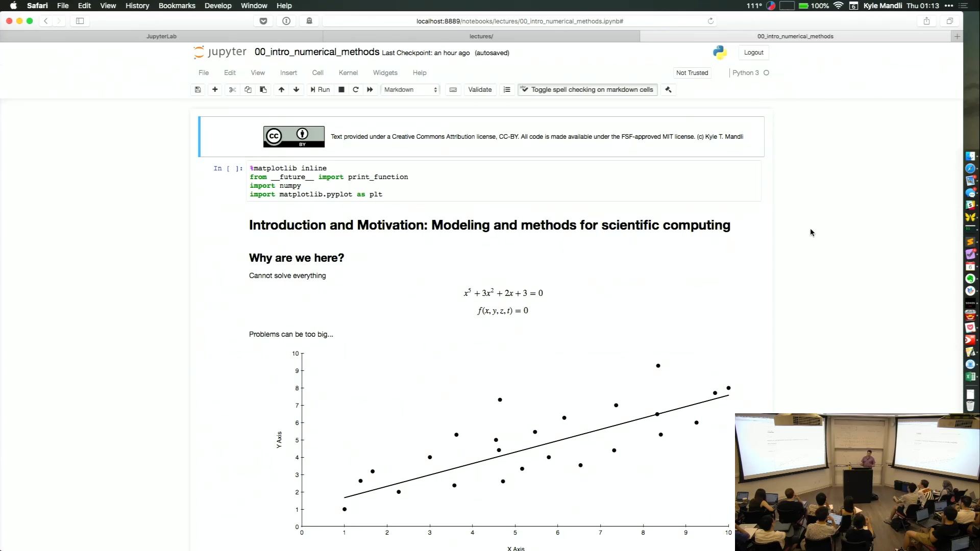Click the Cut selected cells icon
The height and width of the screenshot is (551, 980).
(x=232, y=89)
